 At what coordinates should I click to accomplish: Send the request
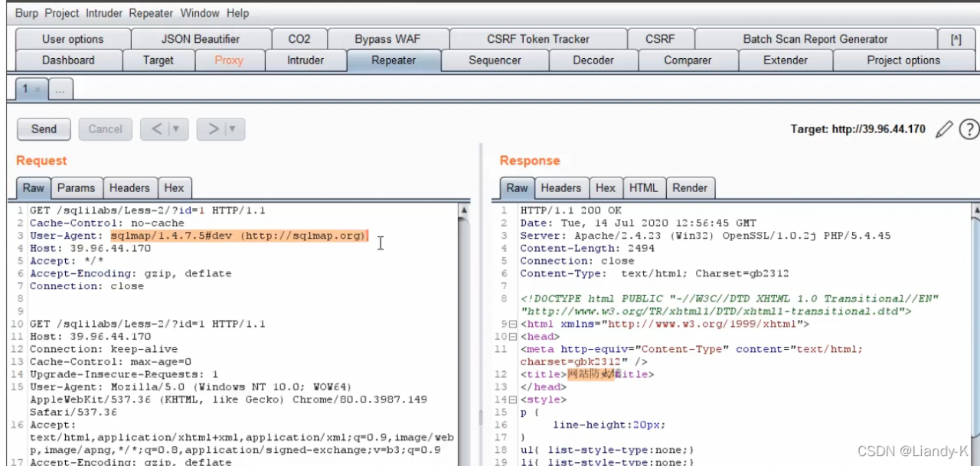pyautogui.click(x=44, y=129)
